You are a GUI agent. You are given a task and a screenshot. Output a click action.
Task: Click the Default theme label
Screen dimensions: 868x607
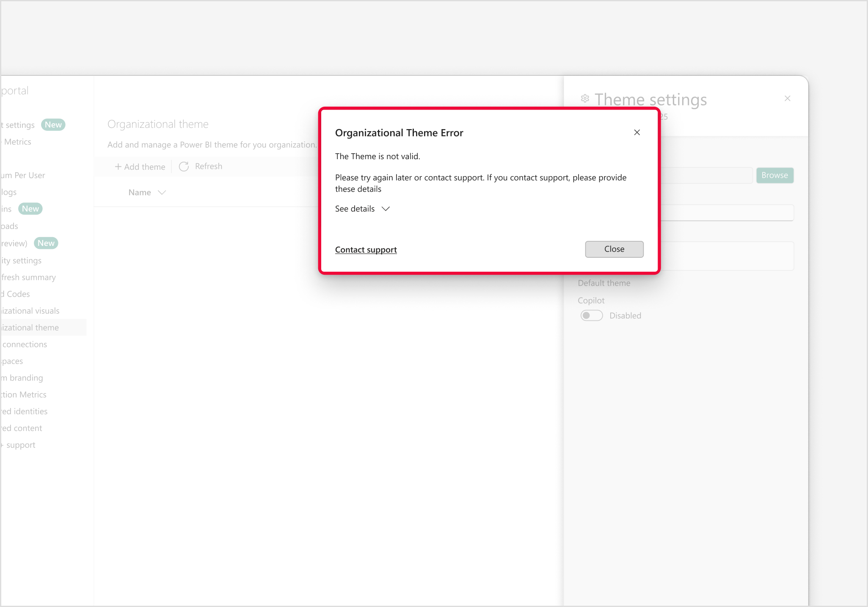coord(604,283)
